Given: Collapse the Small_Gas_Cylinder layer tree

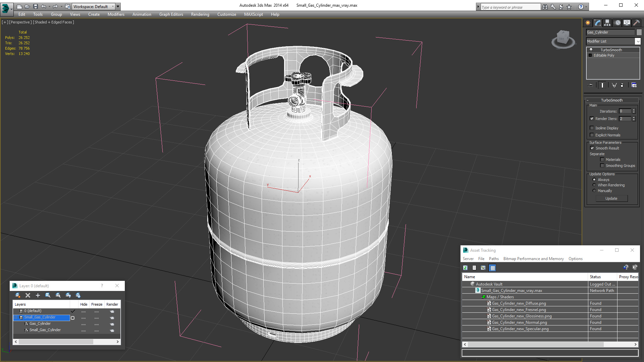Looking at the screenshot, I should click(x=15, y=317).
